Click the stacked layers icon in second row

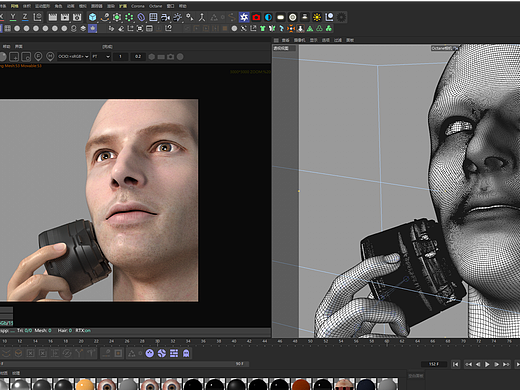83,28
